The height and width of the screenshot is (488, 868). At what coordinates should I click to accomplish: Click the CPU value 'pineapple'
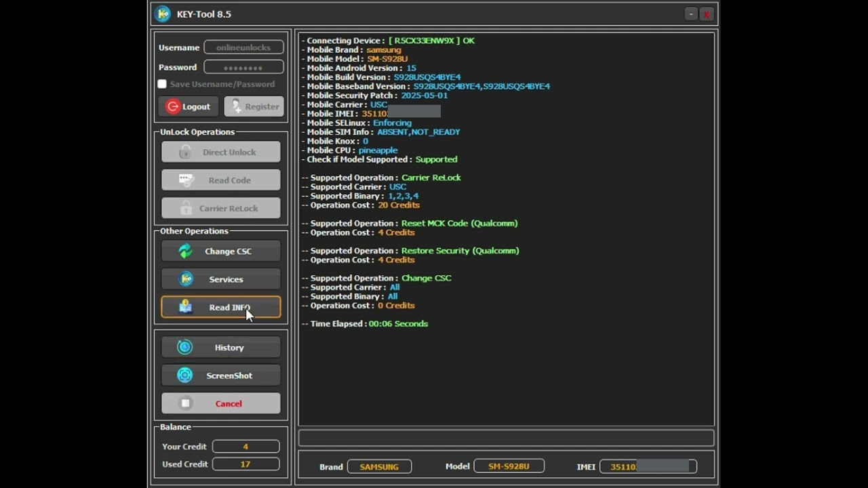pos(378,150)
